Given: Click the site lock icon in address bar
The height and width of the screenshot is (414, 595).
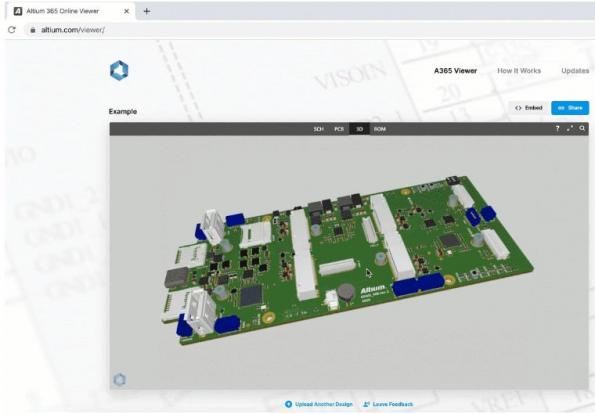Looking at the screenshot, I should [33, 30].
